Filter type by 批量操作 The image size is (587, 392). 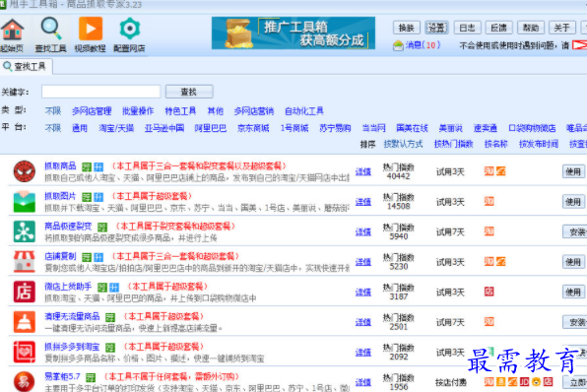click(138, 111)
